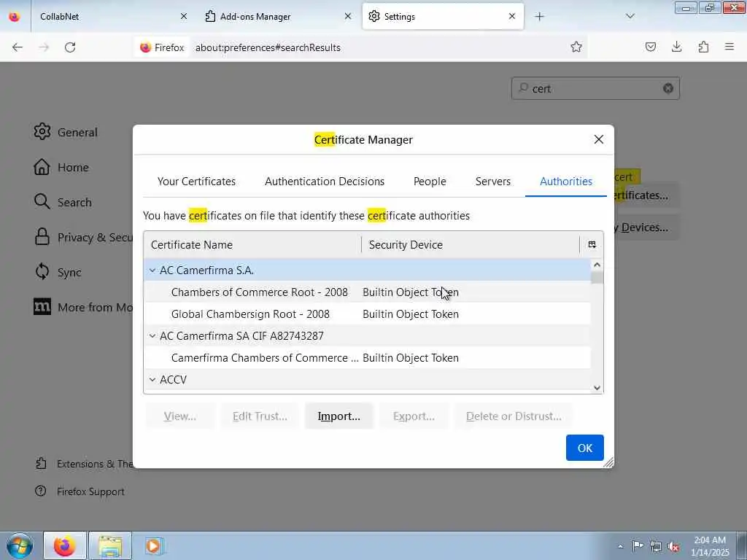The height and width of the screenshot is (560, 747).
Task: Open the column picker icon
Action: point(592,245)
